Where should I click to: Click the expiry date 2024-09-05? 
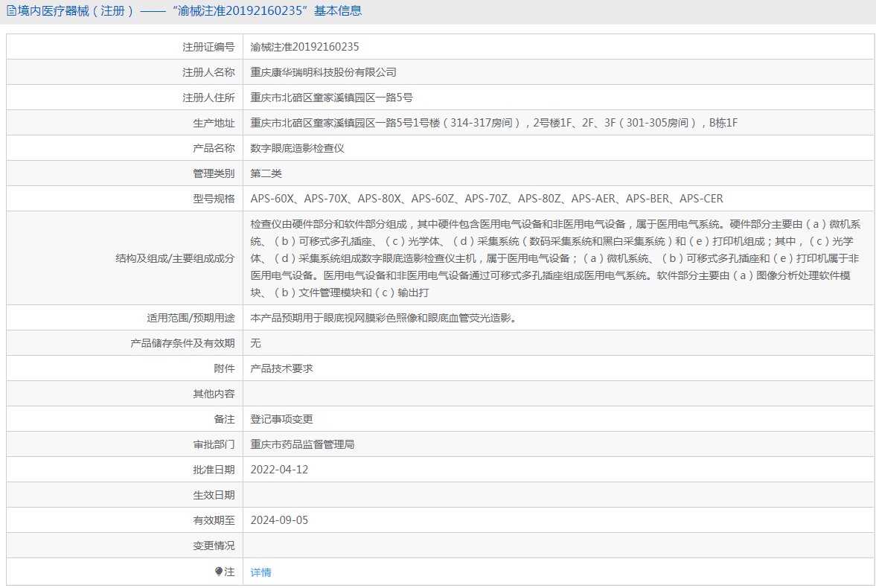coord(279,520)
